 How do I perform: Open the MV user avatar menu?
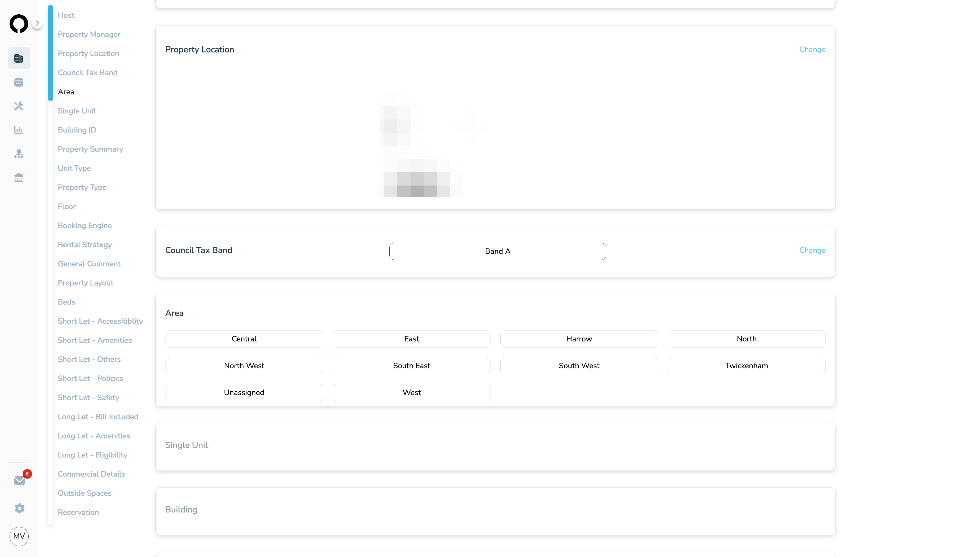click(19, 536)
